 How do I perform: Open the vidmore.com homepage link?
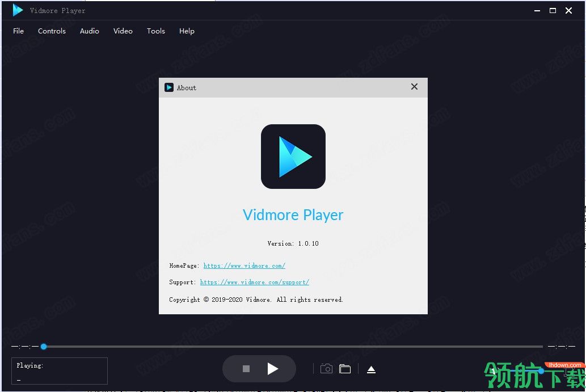click(244, 265)
